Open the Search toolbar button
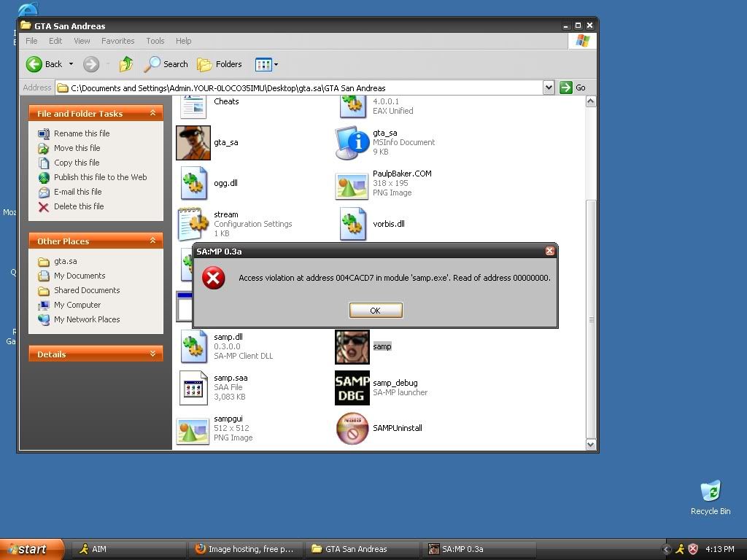Viewport: 747px width, 560px height. (x=166, y=64)
